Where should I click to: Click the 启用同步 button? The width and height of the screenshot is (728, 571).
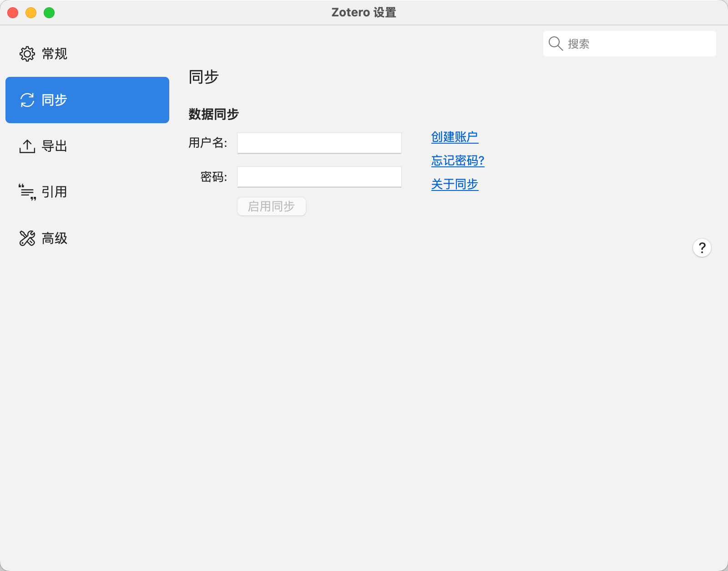[x=272, y=206]
